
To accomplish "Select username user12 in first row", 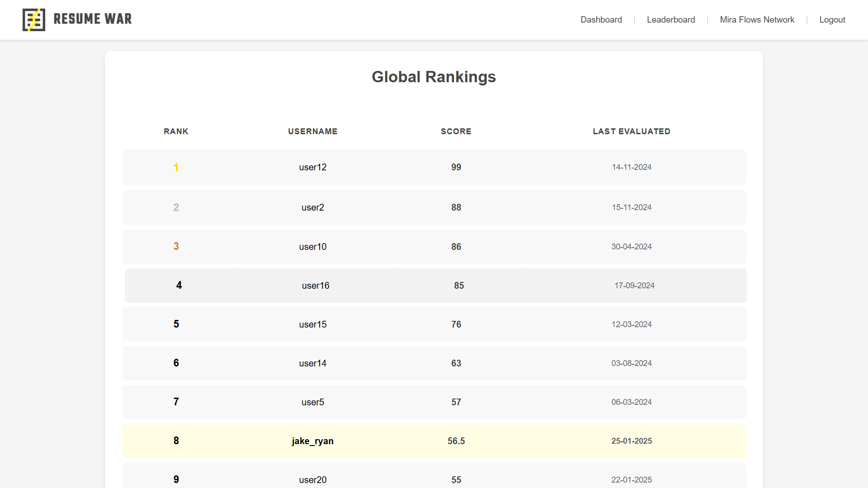I will pos(312,167).
